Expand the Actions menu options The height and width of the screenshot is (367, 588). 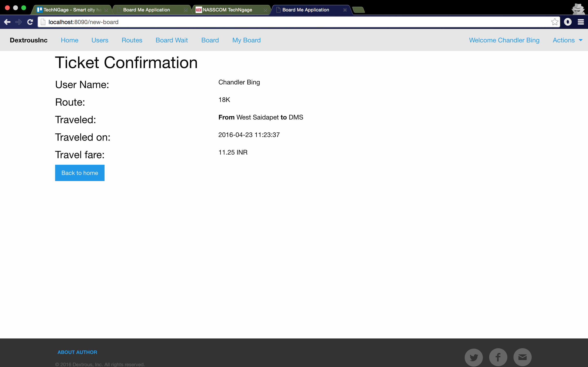point(567,40)
